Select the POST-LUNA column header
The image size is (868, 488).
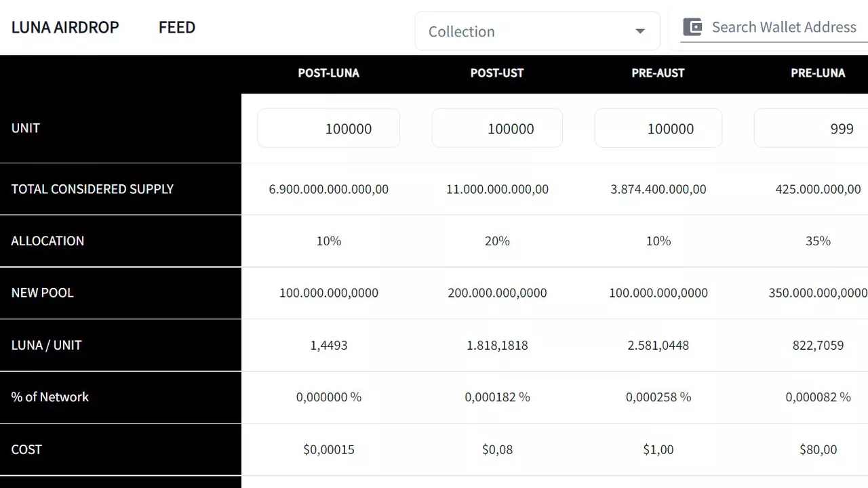(x=329, y=73)
